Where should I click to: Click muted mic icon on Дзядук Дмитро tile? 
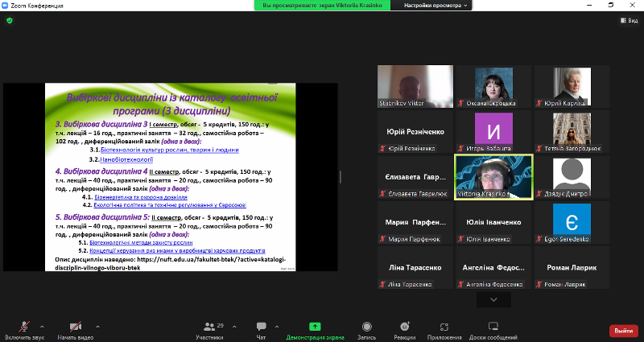(539, 194)
